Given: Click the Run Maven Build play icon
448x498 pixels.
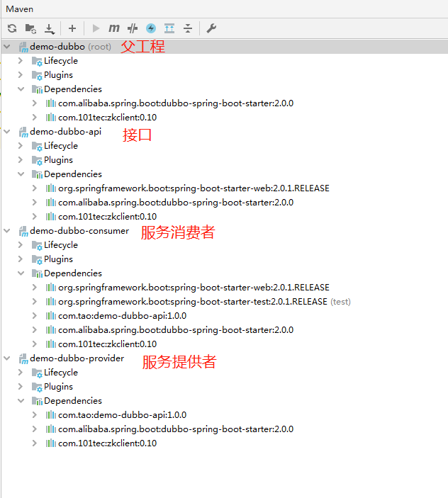Looking at the screenshot, I should 96,28.
